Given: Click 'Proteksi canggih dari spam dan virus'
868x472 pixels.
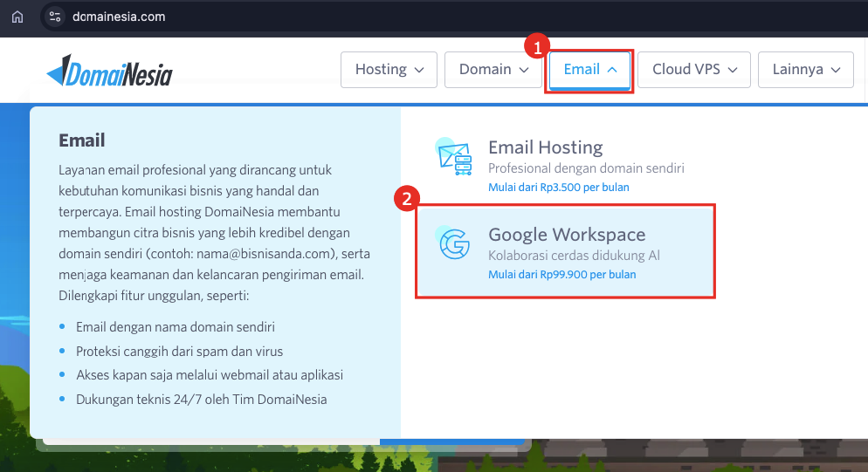Looking at the screenshot, I should coord(179,352).
